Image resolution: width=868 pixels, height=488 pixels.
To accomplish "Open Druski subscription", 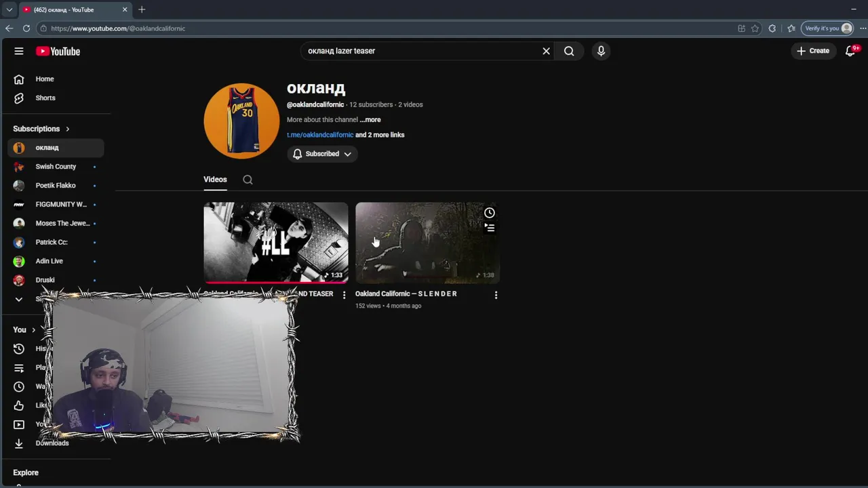I will point(56,280).
